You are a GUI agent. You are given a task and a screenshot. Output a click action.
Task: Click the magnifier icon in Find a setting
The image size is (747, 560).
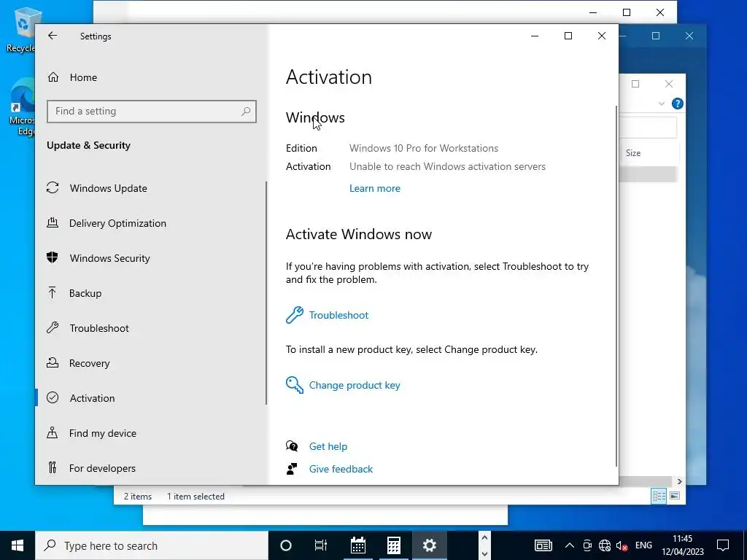pos(246,112)
